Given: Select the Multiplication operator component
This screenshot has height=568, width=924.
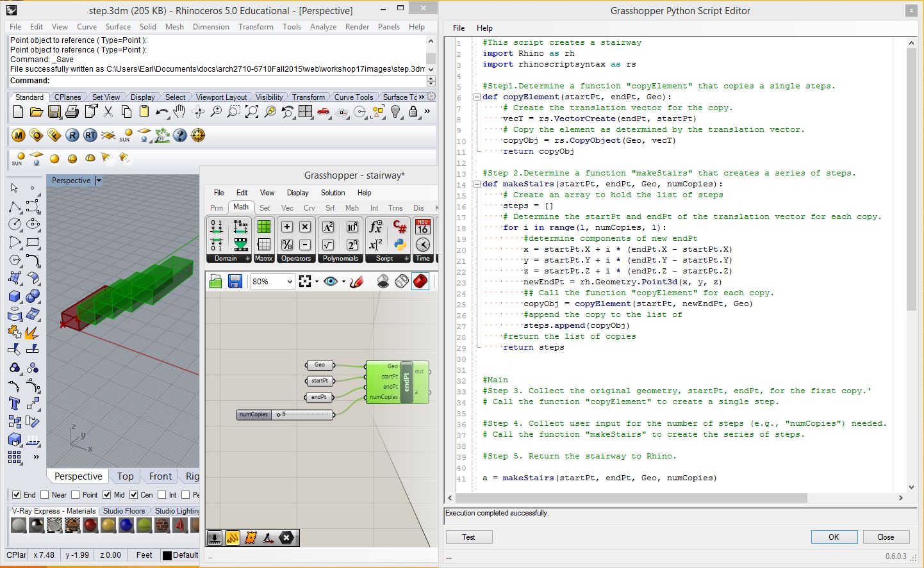Looking at the screenshot, I should [x=305, y=227].
